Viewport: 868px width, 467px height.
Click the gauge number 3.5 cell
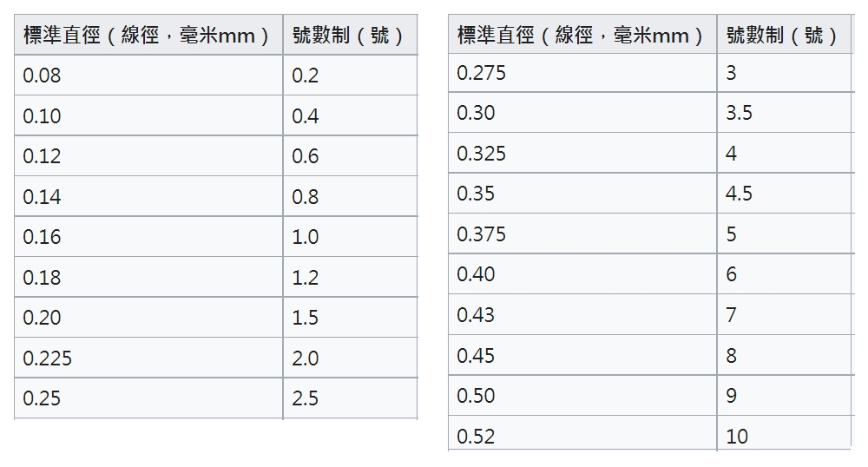tap(785, 113)
